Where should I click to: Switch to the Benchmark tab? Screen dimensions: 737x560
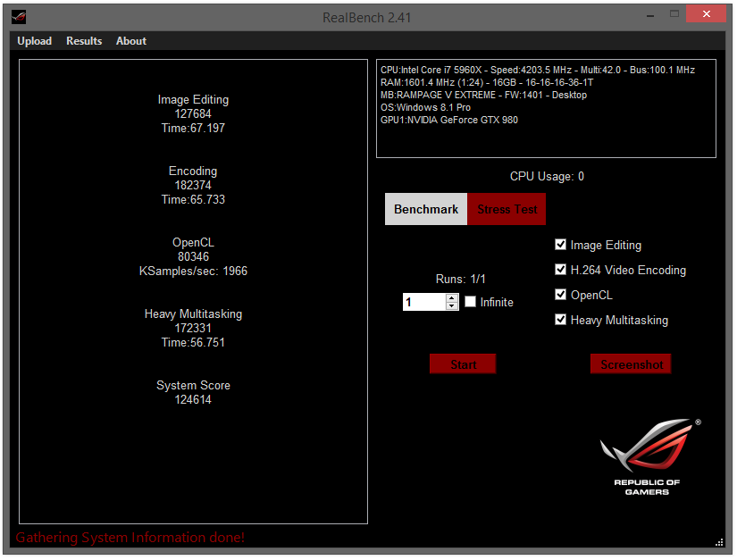click(426, 209)
